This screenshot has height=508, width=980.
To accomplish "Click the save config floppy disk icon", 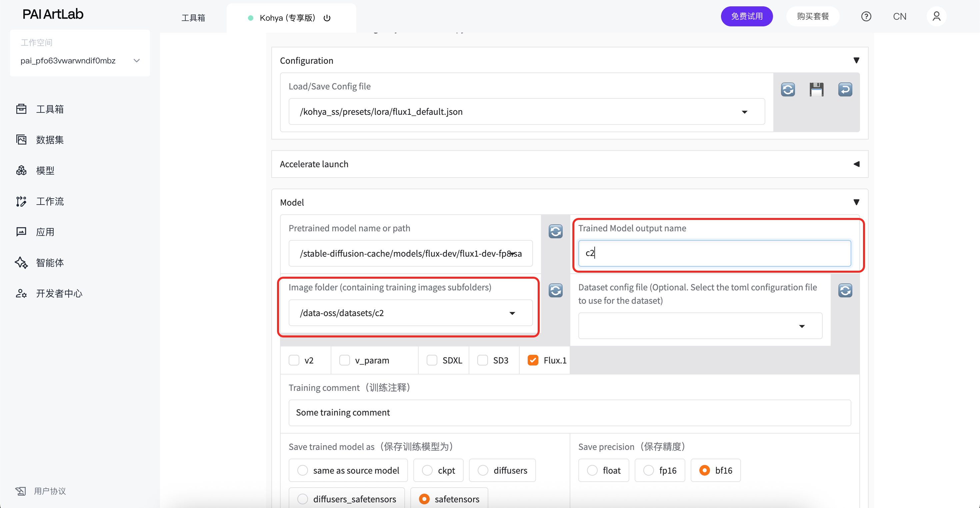I will coord(816,89).
